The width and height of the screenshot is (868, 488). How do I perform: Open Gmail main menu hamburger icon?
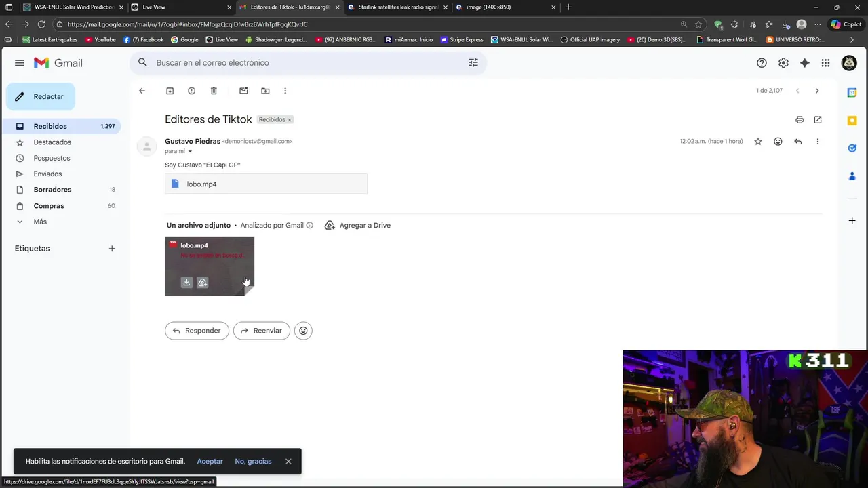coord(20,63)
